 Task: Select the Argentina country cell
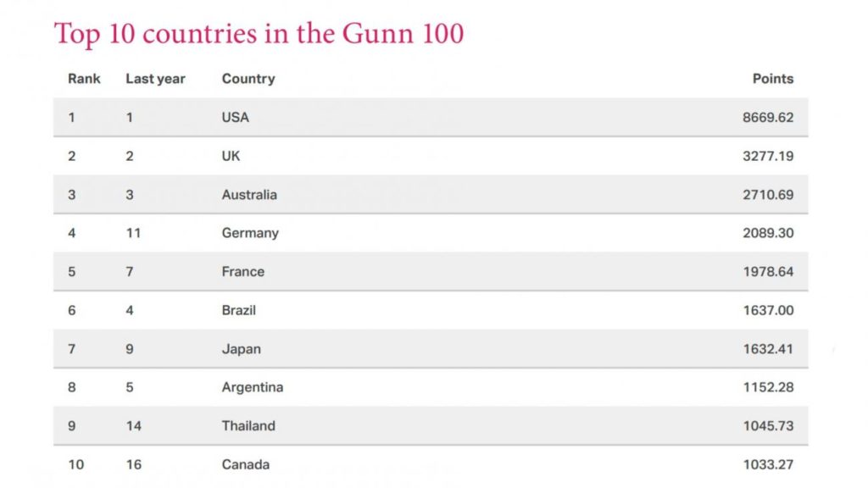(253, 387)
